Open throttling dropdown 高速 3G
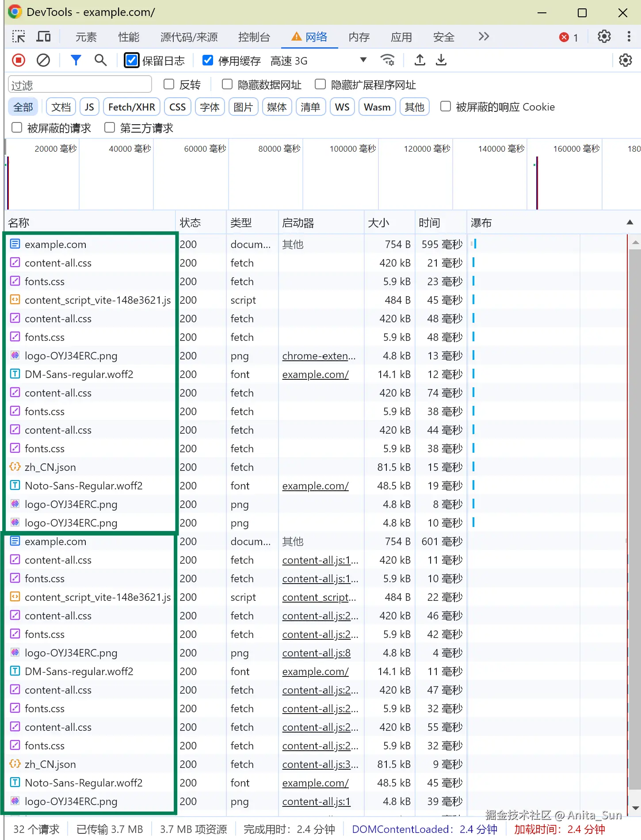The image size is (641, 840). 319,61
